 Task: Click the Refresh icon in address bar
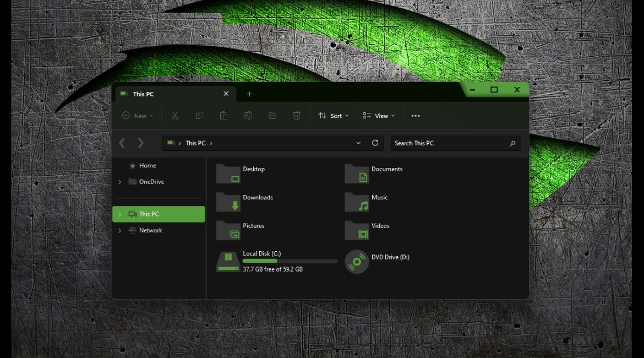point(375,143)
